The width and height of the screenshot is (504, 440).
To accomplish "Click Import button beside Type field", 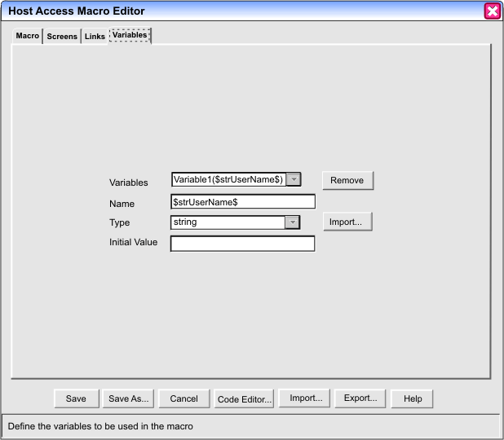I will [347, 222].
